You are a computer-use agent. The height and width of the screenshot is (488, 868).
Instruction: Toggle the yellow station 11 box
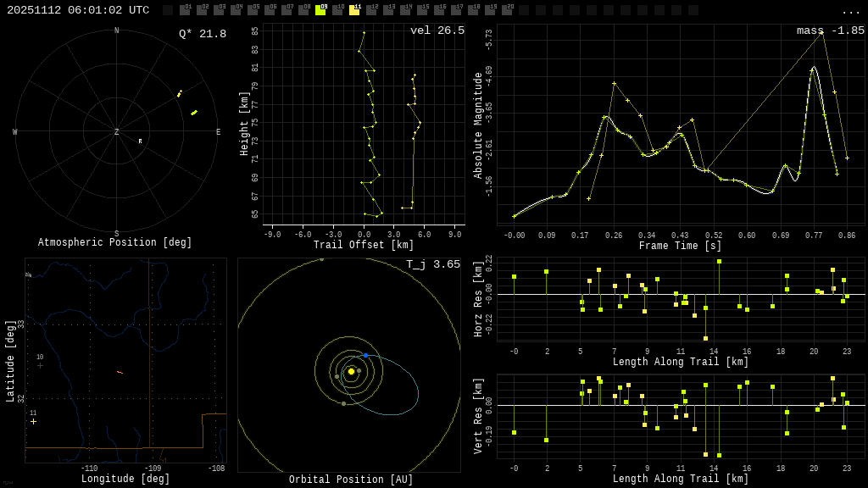point(354,10)
